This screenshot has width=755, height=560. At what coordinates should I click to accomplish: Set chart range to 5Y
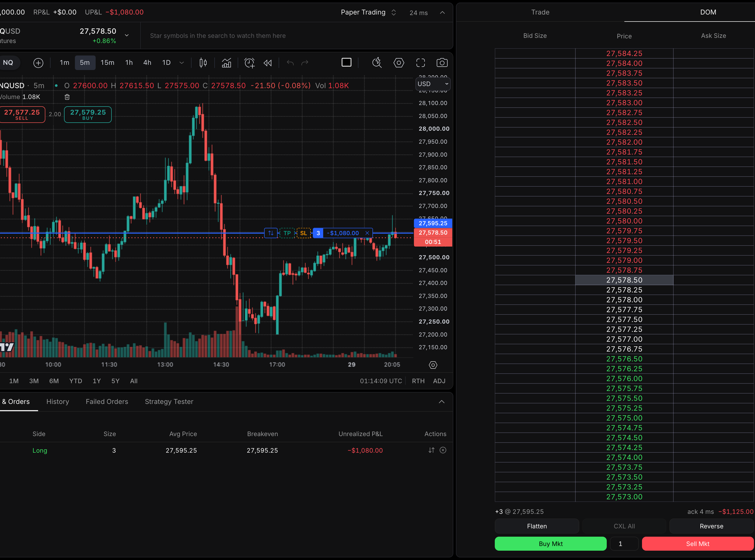coord(115,381)
